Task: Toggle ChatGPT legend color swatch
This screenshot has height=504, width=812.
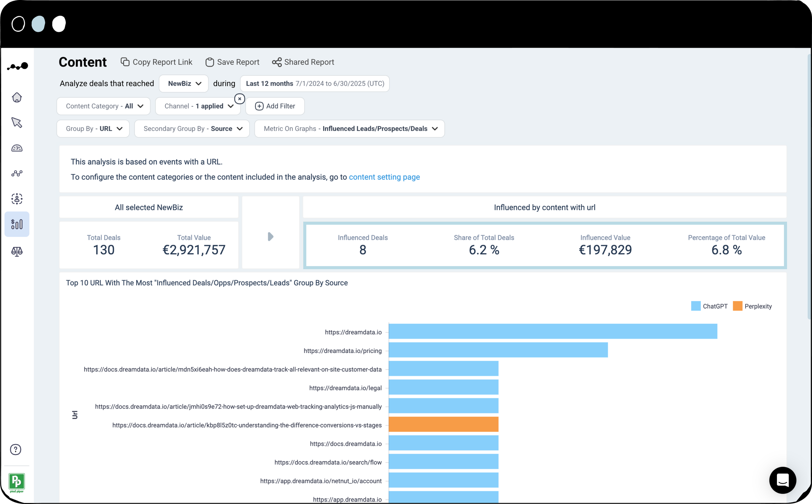Action: tap(696, 306)
